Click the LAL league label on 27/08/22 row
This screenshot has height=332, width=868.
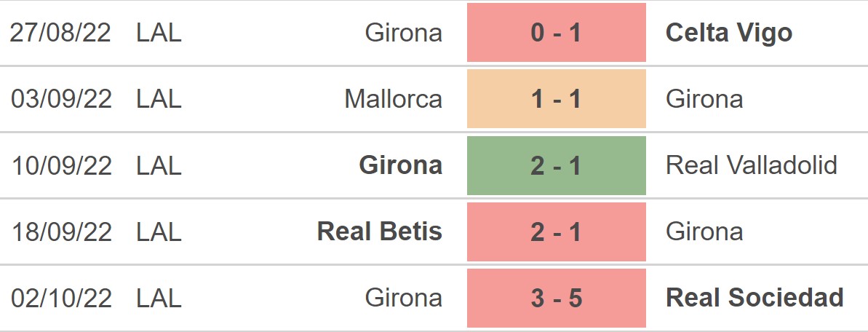(x=159, y=33)
